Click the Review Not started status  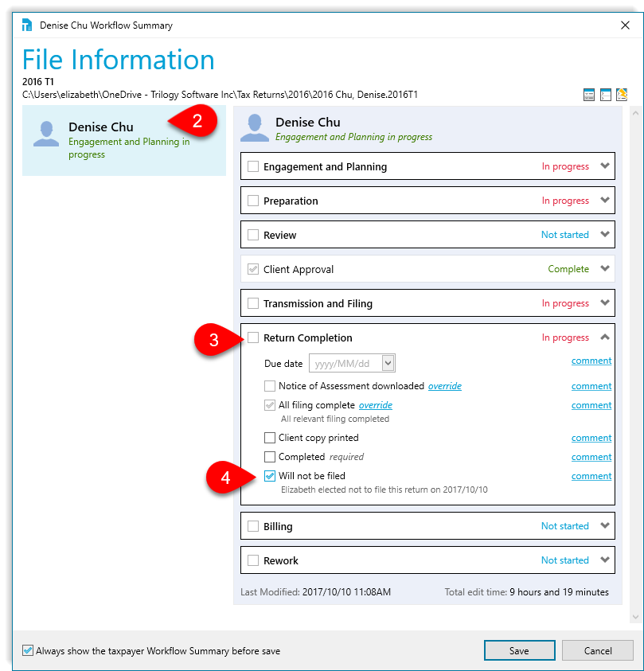565,235
